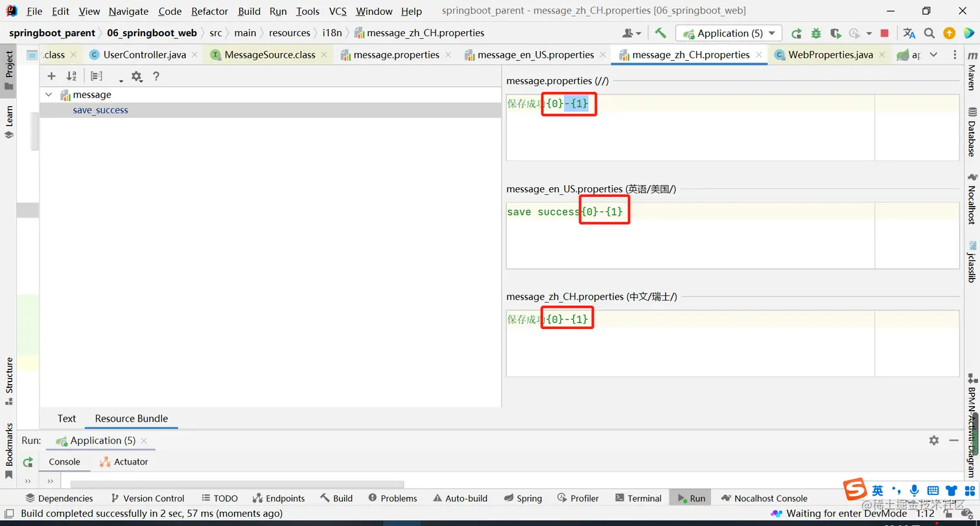980x526 pixels.
Task: Switch to the message_en_US.properties tab
Action: 535,55
